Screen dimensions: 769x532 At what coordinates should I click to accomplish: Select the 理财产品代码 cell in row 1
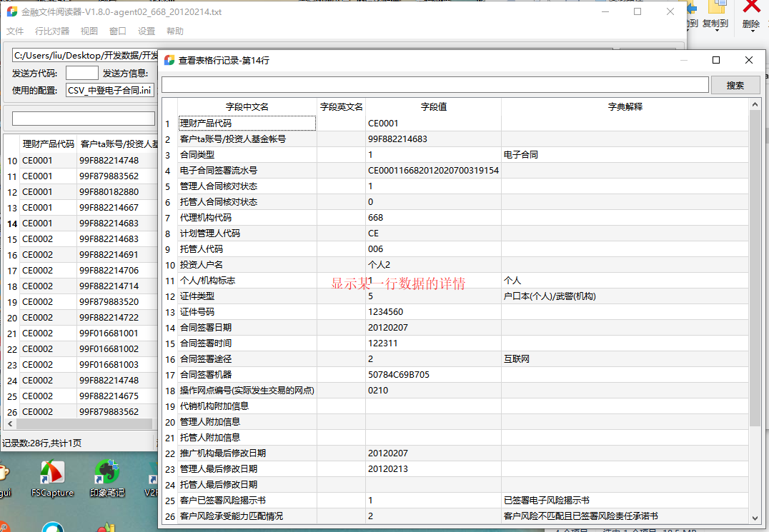pyautogui.click(x=247, y=124)
